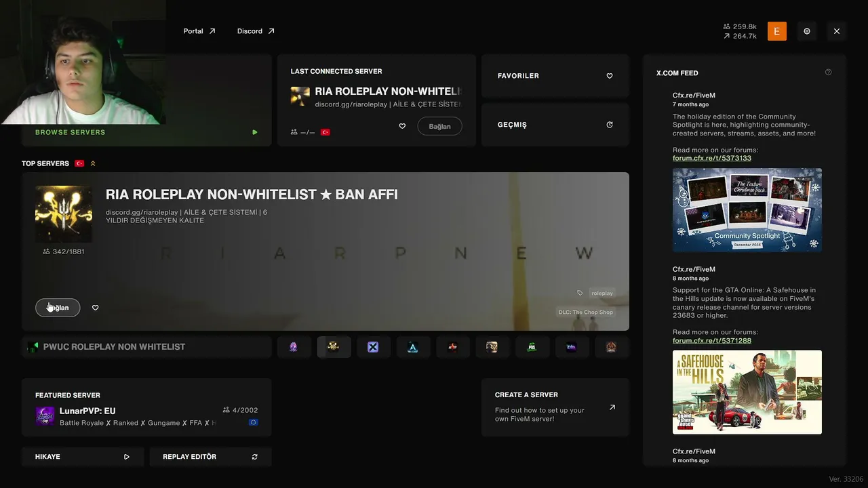Click the DLC: The Chop Shop label

click(585, 312)
